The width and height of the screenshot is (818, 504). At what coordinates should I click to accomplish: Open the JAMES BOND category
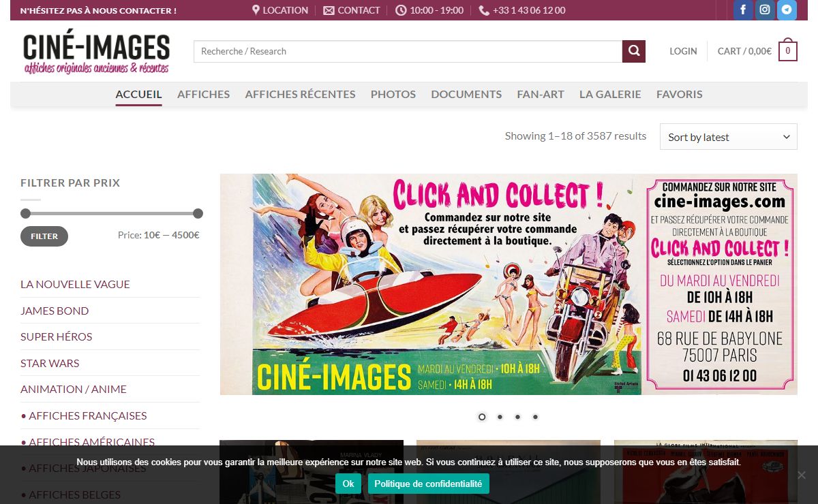55,311
